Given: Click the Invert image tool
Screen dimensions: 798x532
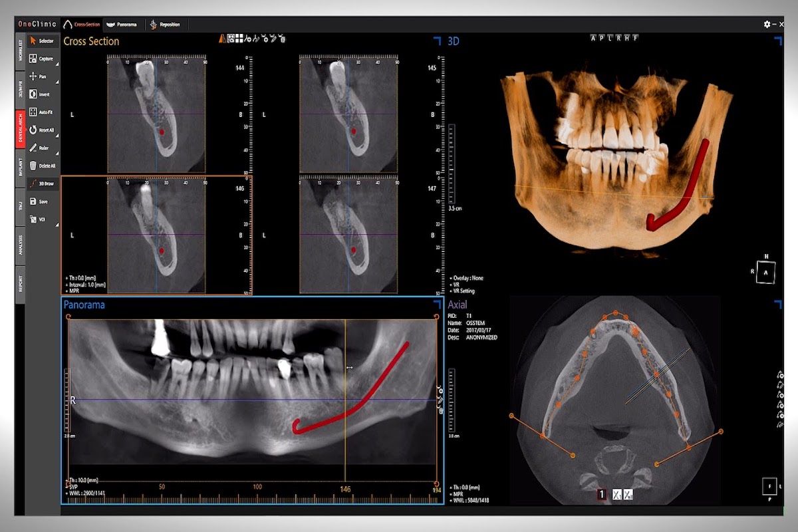Looking at the screenshot, I should coord(42,94).
